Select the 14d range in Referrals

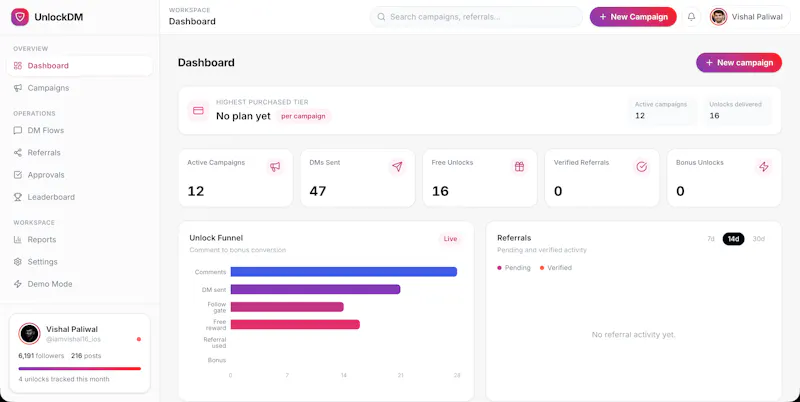tap(733, 239)
